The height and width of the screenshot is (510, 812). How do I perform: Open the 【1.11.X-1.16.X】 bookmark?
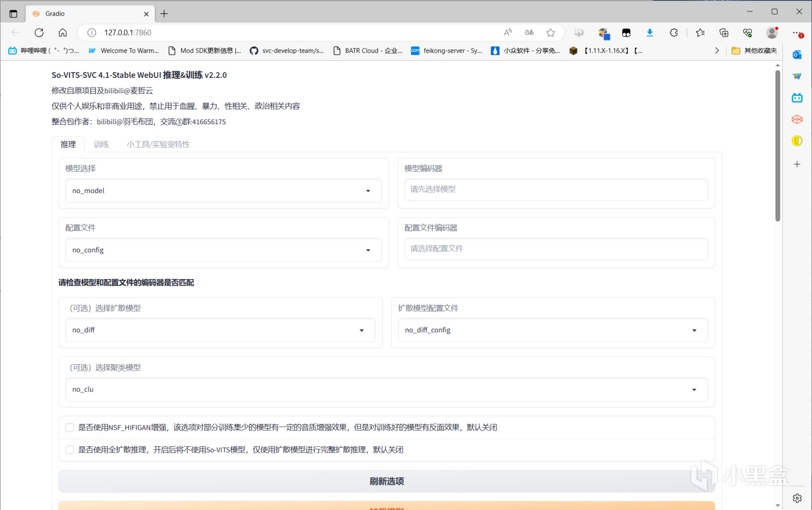(606, 51)
